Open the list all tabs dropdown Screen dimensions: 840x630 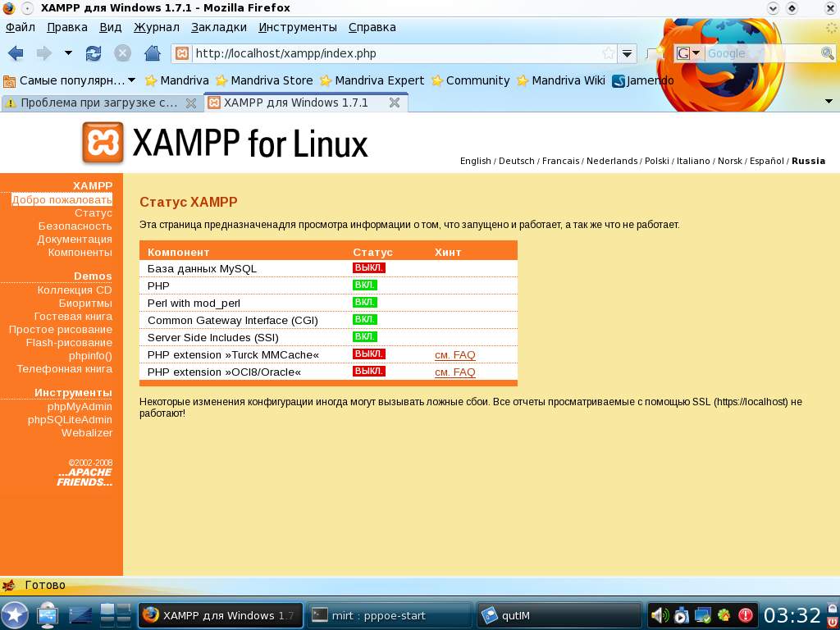pos(829,102)
